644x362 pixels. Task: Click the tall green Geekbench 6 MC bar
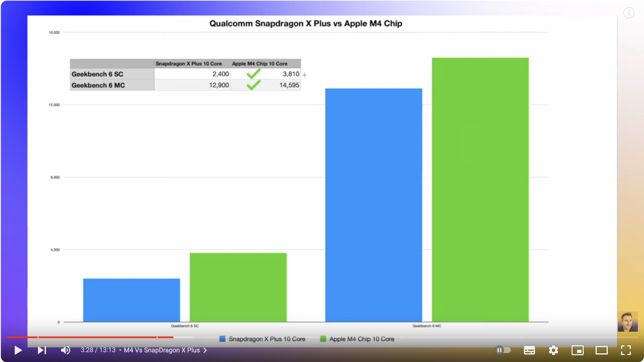pyautogui.click(x=480, y=190)
